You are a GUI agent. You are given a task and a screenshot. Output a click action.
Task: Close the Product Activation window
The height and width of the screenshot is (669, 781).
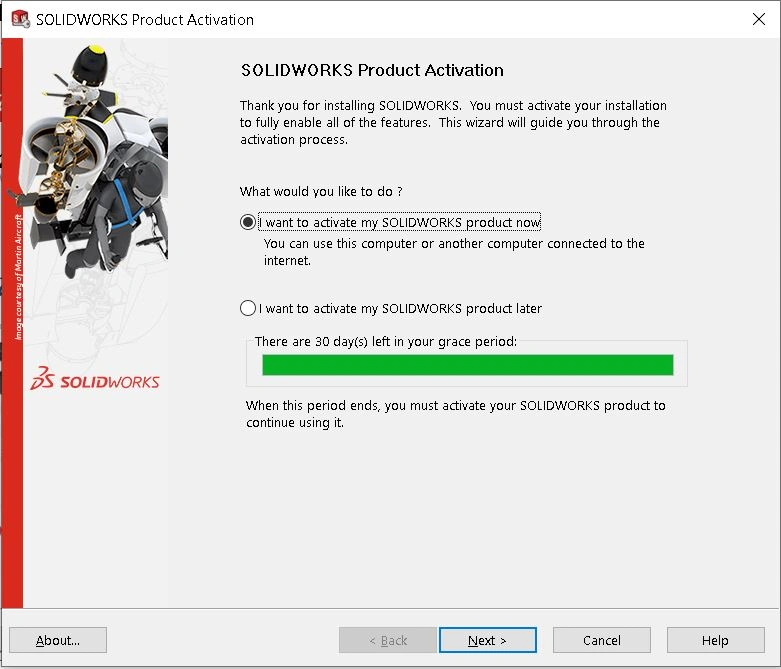[x=759, y=19]
